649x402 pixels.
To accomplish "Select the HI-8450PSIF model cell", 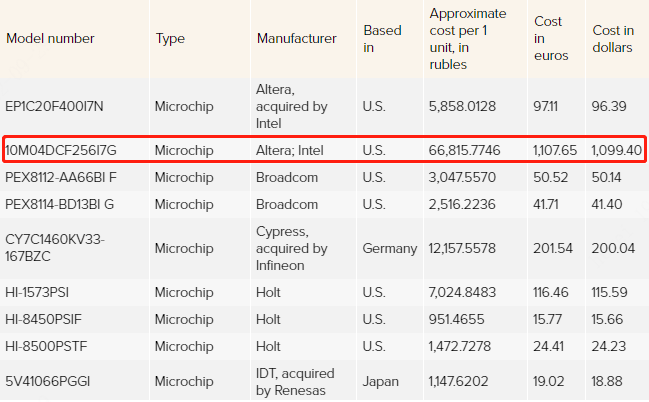I will point(43,319).
